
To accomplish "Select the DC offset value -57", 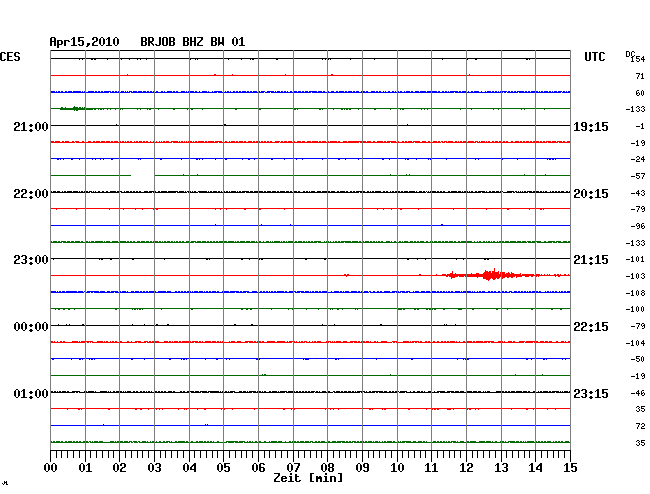I will click(x=638, y=176).
